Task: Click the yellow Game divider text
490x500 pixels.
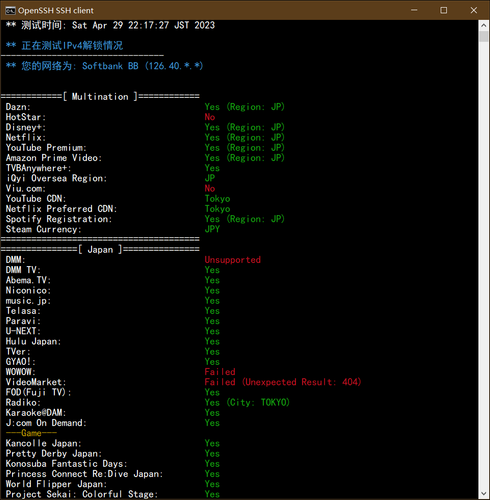Action: click(31, 433)
